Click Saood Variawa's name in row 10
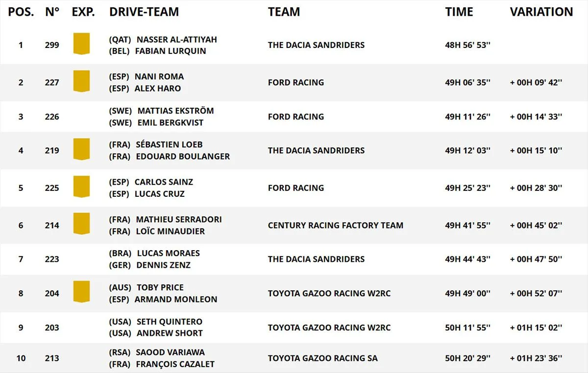The width and height of the screenshot is (588, 373). pyautogui.click(x=171, y=352)
